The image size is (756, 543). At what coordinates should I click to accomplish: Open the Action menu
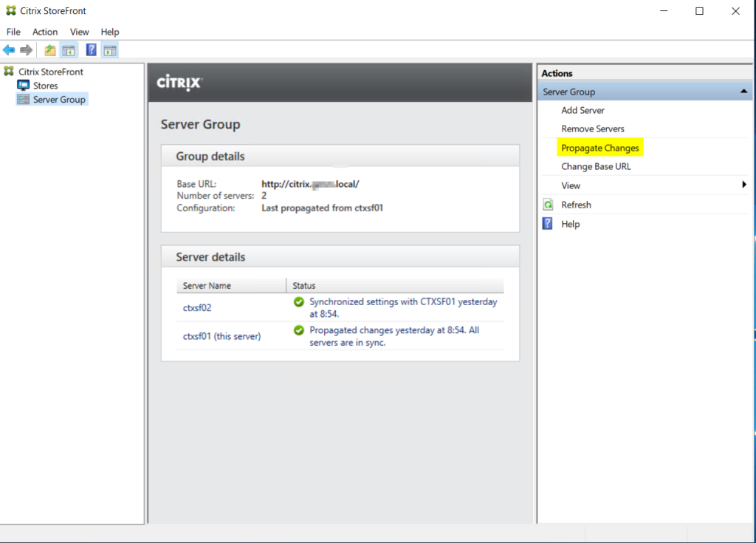click(45, 32)
